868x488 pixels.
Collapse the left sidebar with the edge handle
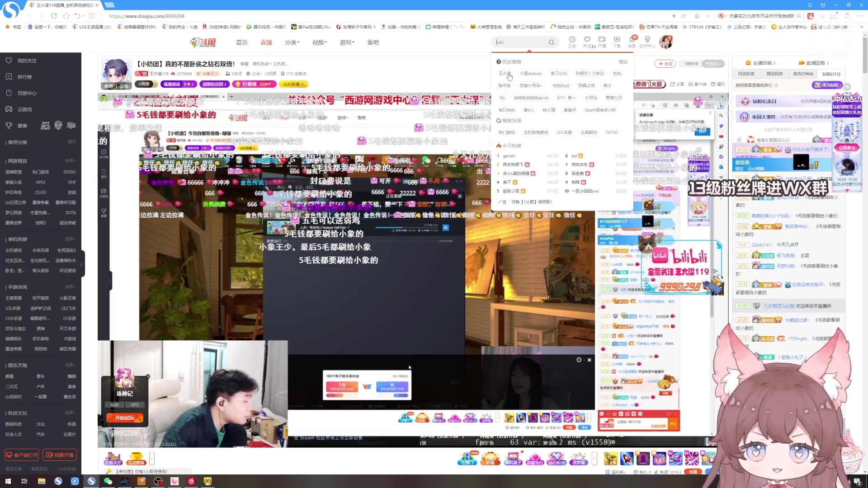tap(82, 264)
